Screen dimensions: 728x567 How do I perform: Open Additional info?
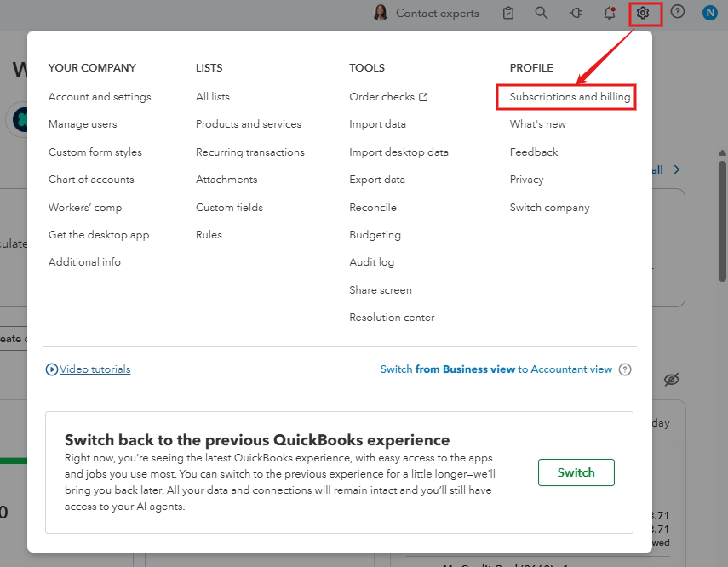84,262
